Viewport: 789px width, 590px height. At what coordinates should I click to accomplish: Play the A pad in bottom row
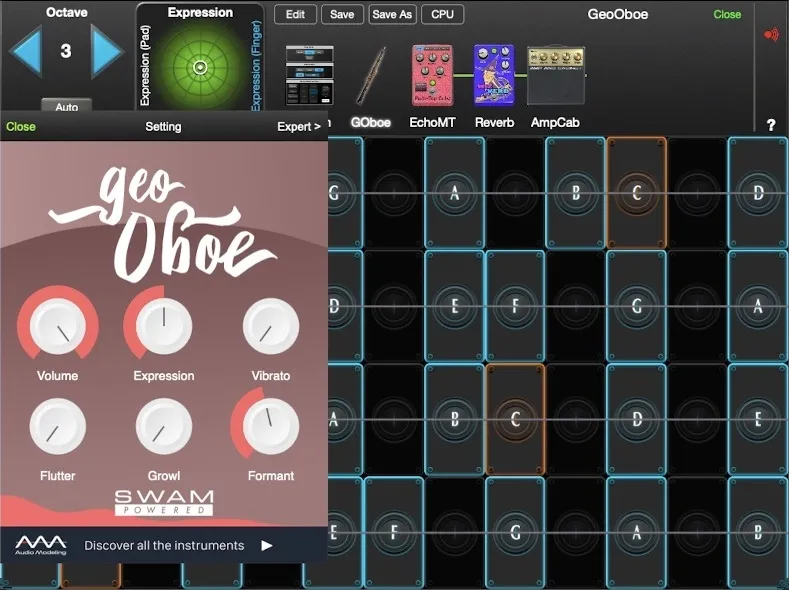(x=637, y=532)
